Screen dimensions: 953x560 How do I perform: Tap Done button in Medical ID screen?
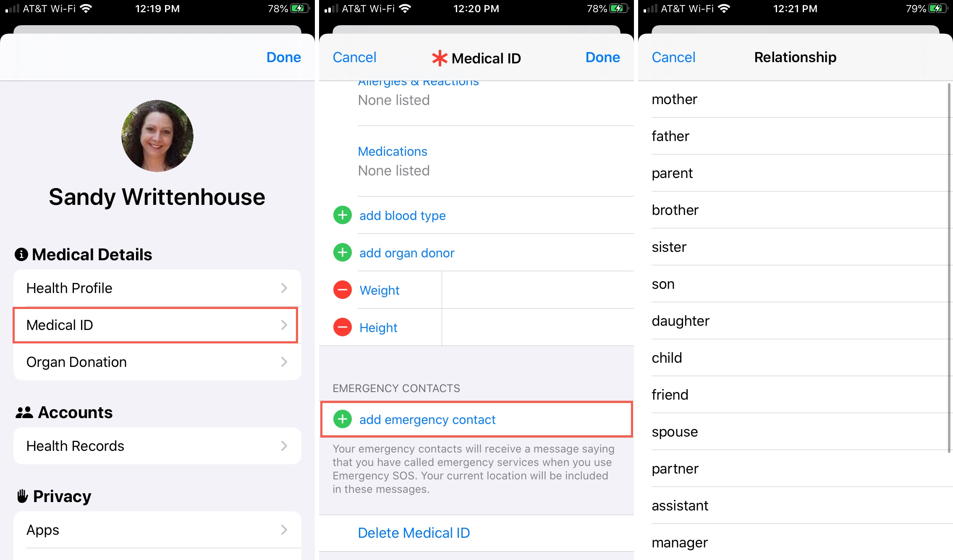[x=603, y=58]
